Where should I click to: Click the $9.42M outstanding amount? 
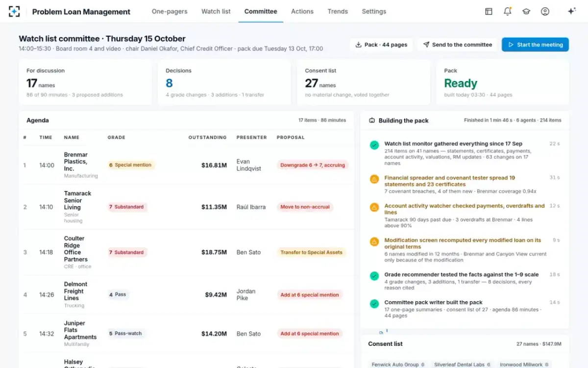pyautogui.click(x=216, y=295)
